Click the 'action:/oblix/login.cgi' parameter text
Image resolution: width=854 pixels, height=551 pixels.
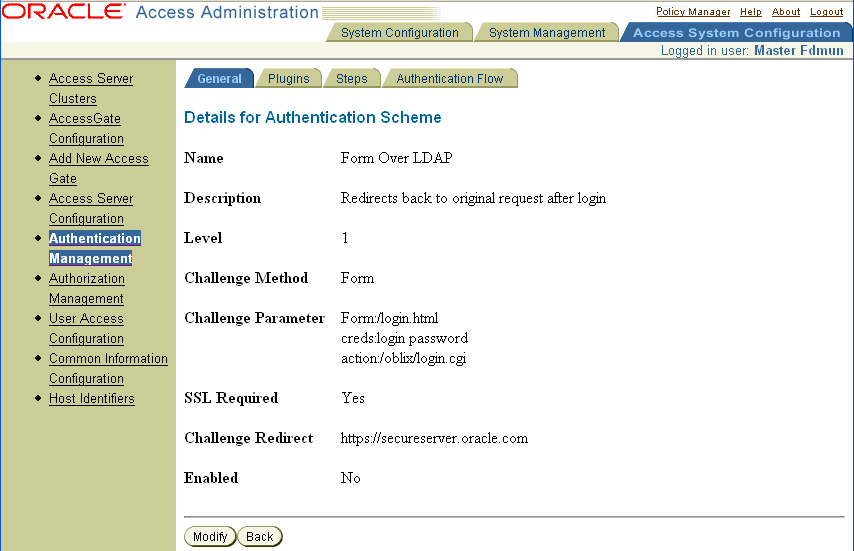pos(404,358)
